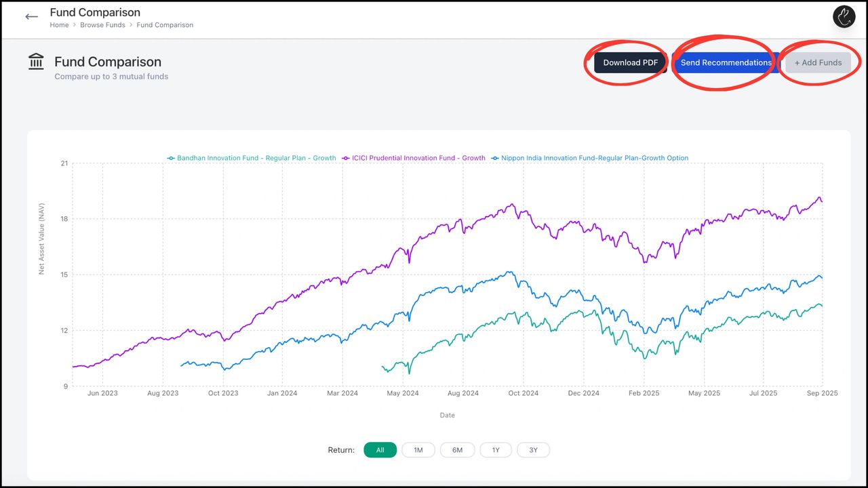
Task: Switch to the 6M return period
Action: (457, 449)
